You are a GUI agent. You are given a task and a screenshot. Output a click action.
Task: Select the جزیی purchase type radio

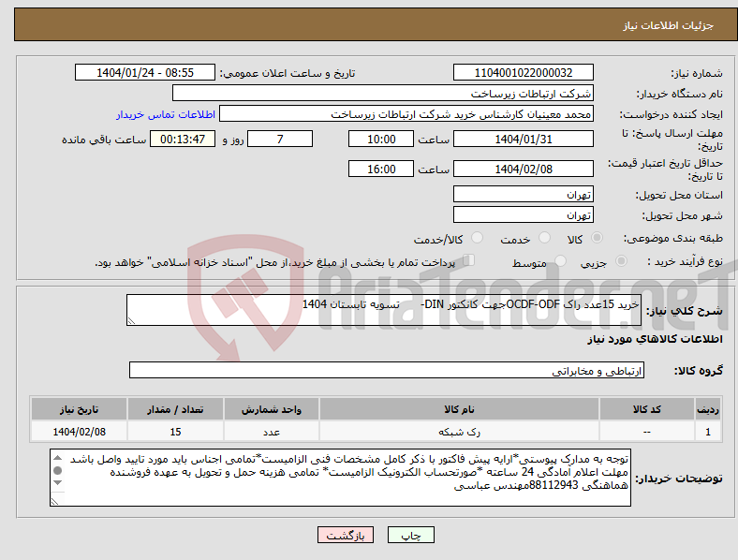[x=621, y=260]
